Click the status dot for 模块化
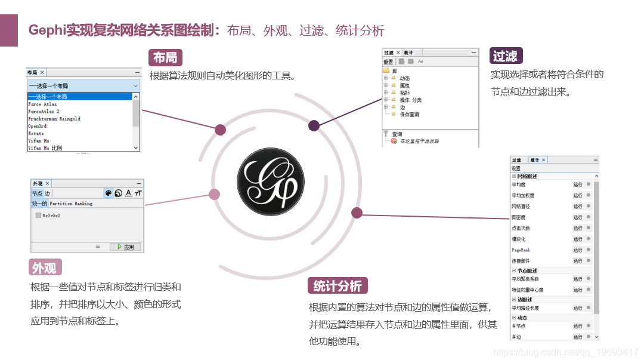The image size is (644, 363). pos(589,239)
